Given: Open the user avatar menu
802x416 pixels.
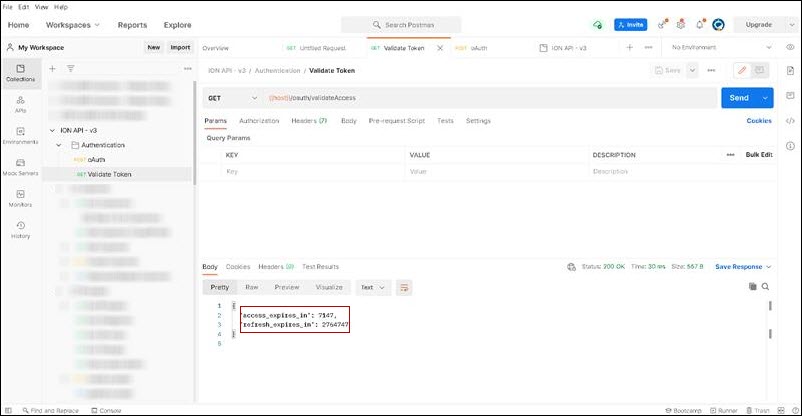Looking at the screenshot, I should tap(718, 25).
